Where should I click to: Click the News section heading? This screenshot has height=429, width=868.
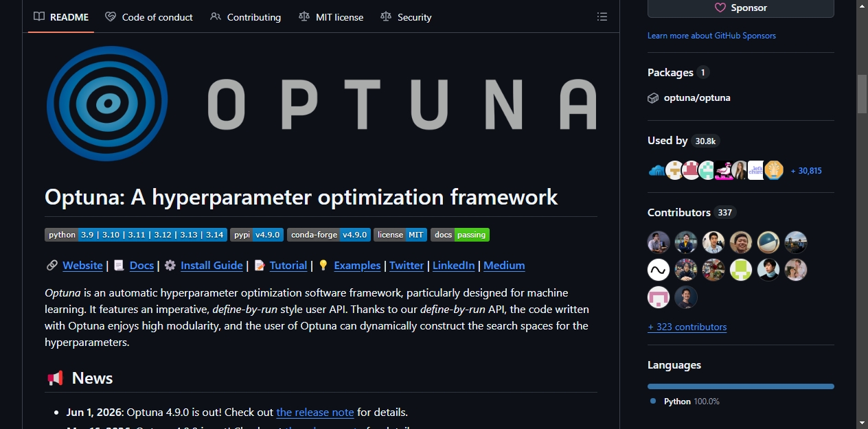92,378
